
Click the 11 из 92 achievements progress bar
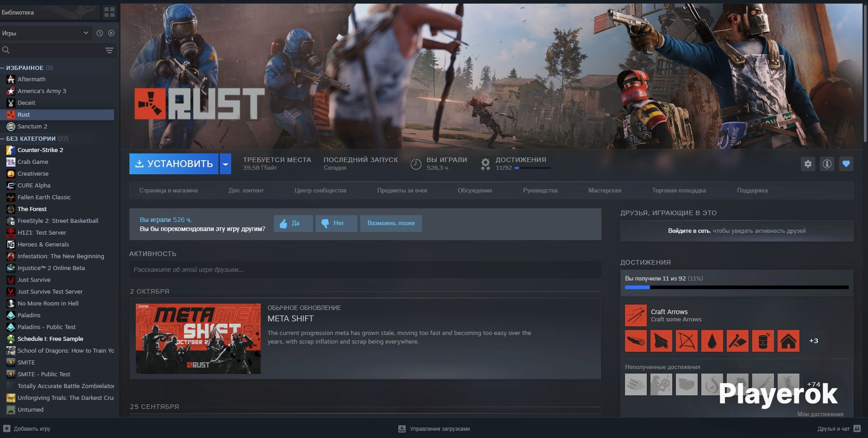[x=737, y=287]
